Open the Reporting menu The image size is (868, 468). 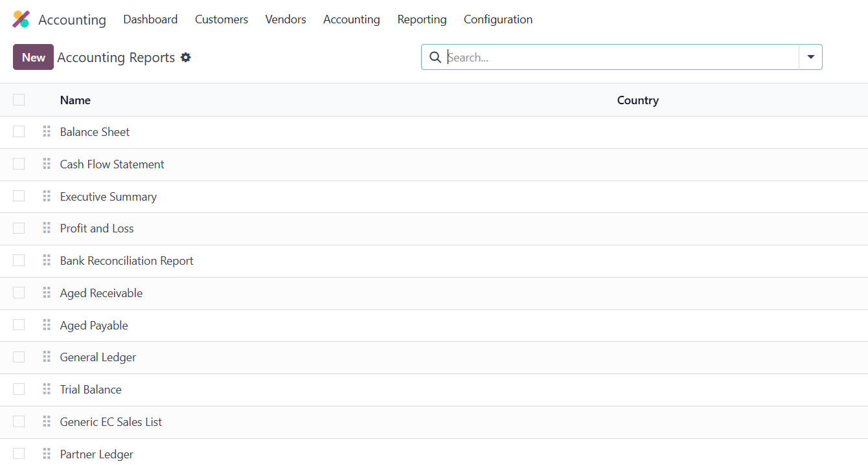coord(422,19)
